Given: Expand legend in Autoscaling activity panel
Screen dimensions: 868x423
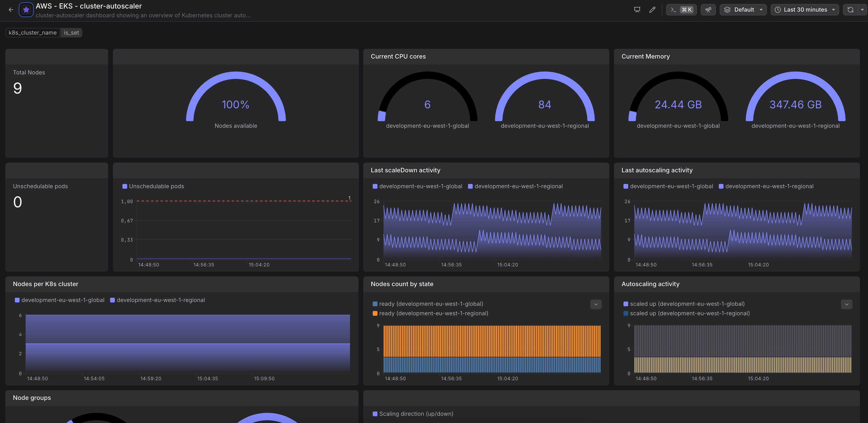Looking at the screenshot, I should point(846,304).
